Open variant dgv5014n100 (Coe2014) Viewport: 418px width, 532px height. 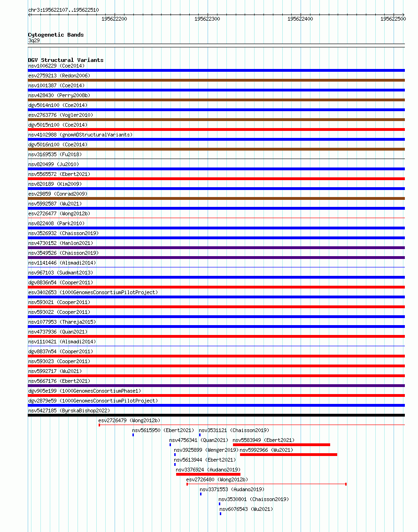58,105
